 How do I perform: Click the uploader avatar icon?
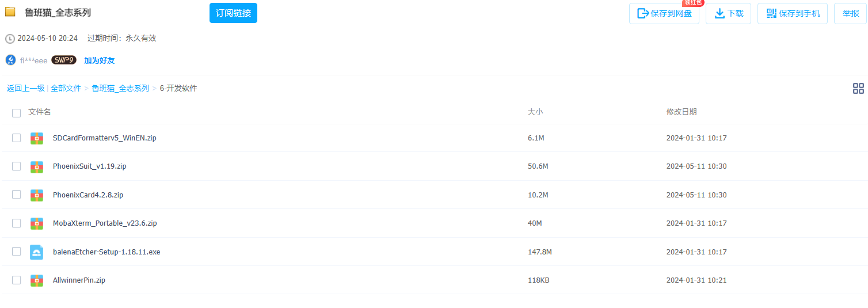[x=10, y=60]
